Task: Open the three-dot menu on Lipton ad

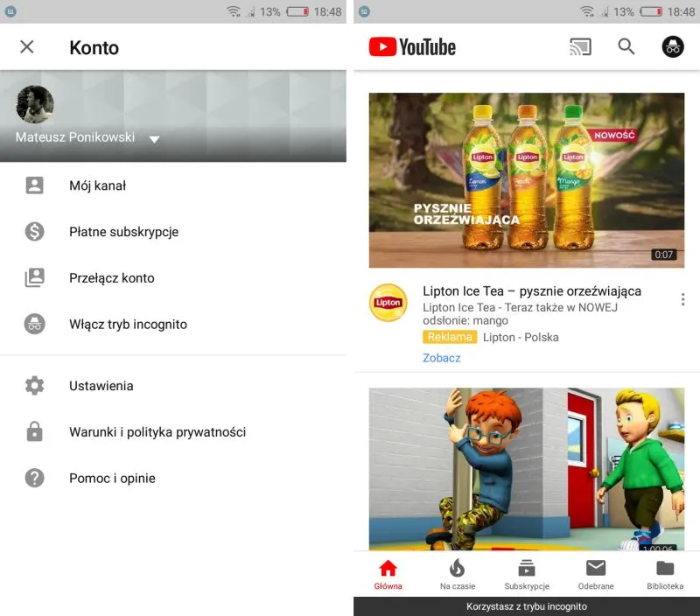Action: click(x=683, y=298)
